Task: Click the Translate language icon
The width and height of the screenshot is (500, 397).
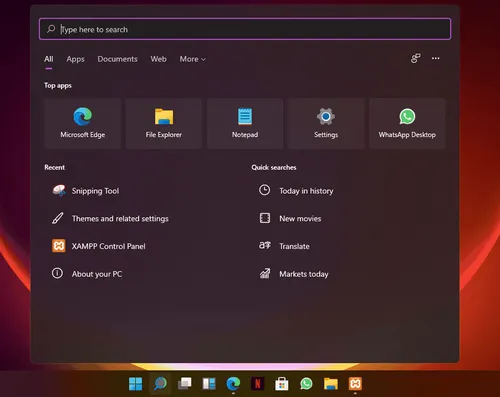Action: [x=265, y=245]
